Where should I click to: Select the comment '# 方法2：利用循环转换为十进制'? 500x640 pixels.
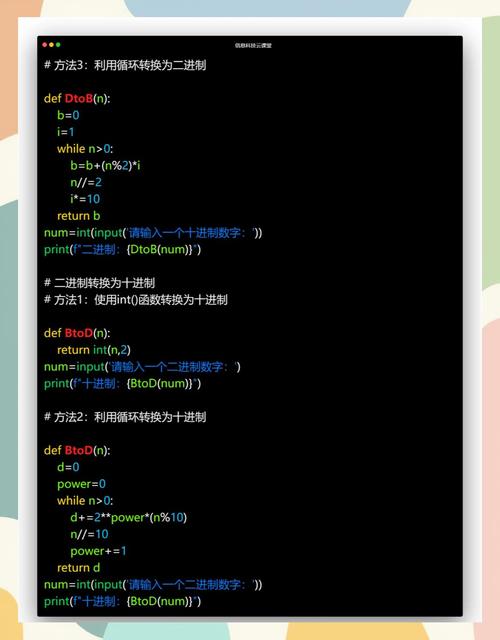[125, 417]
